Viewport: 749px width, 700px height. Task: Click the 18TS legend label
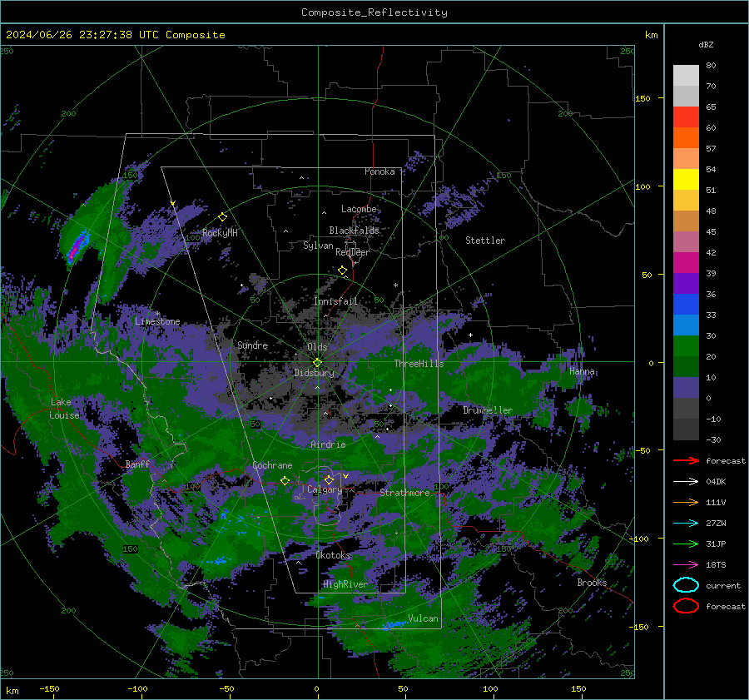click(716, 565)
